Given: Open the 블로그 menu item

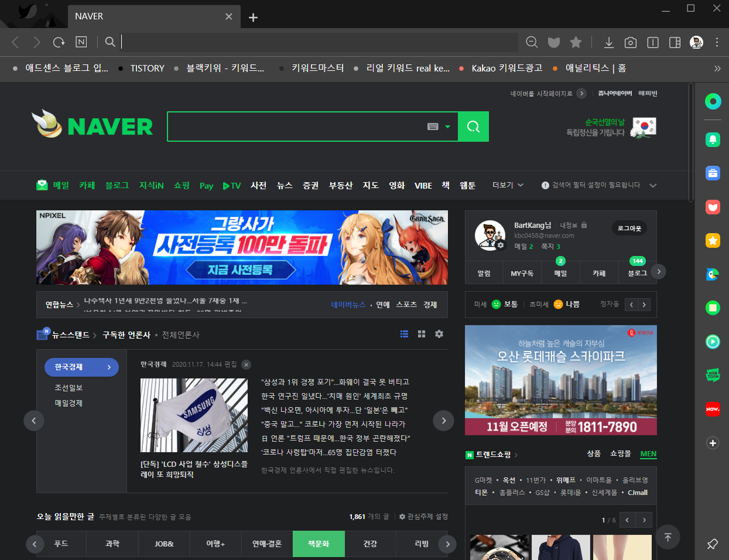Looking at the screenshot, I should tap(117, 185).
